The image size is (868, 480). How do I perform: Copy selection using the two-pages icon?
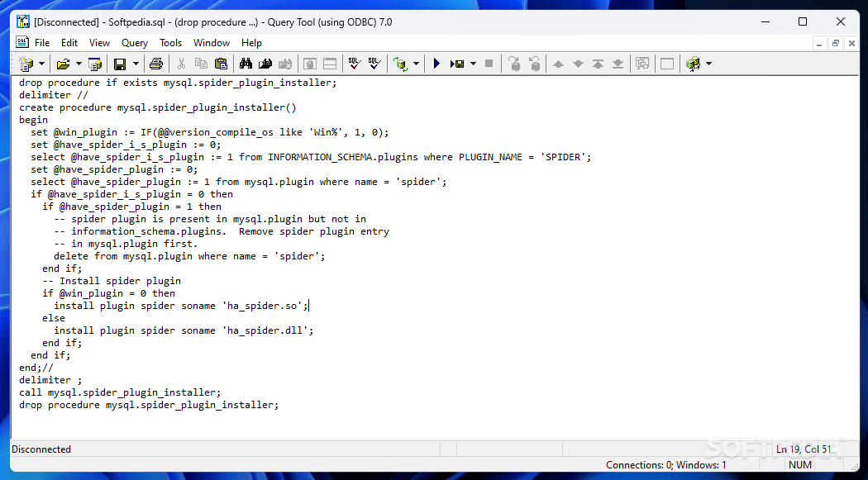pos(201,64)
